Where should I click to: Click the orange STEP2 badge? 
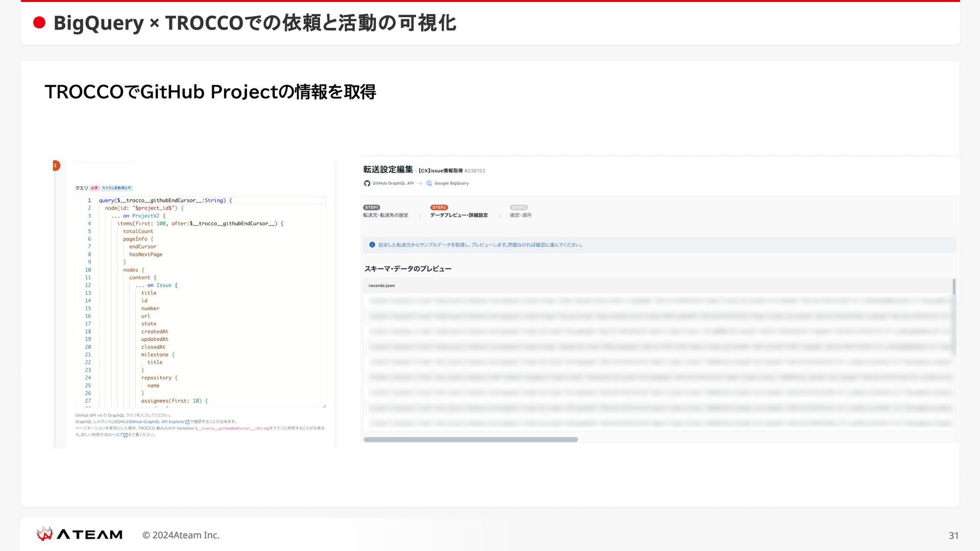[439, 208]
